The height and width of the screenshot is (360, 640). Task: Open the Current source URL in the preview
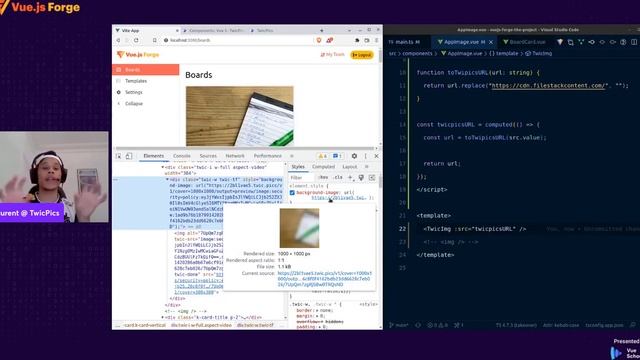pyautogui.click(x=324, y=279)
